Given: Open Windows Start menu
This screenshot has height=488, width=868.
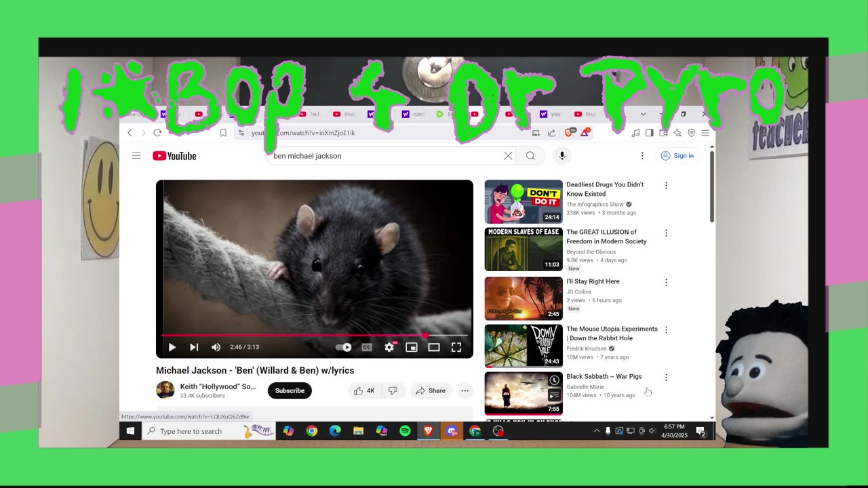Looking at the screenshot, I should tap(130, 431).
